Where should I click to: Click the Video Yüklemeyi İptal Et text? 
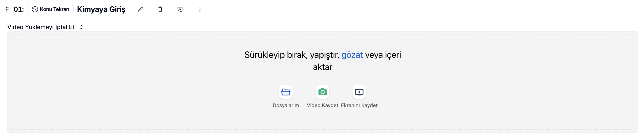[x=41, y=27]
